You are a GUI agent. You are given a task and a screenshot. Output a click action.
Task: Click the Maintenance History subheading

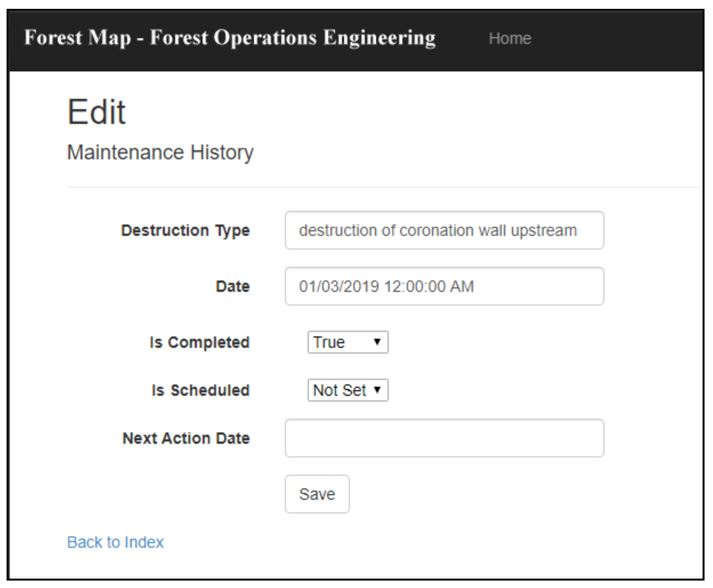160,152
